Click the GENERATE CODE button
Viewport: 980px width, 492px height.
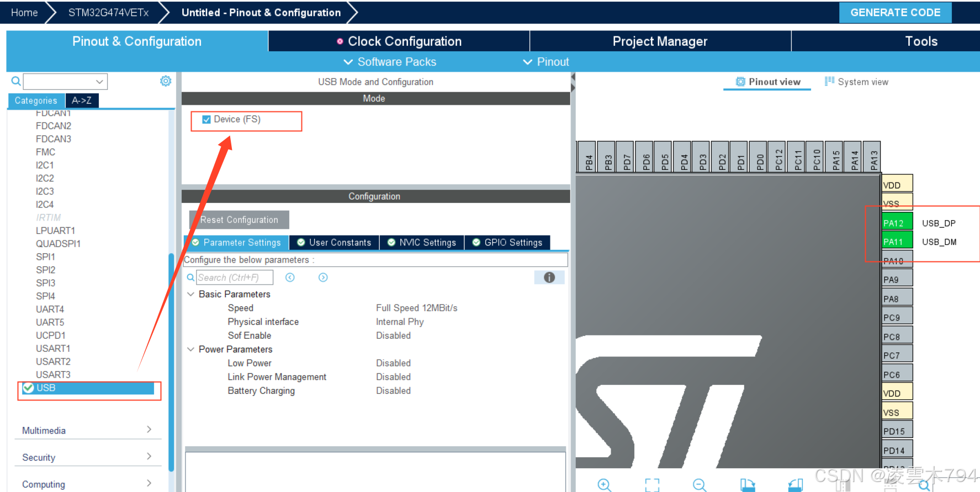[x=896, y=12]
